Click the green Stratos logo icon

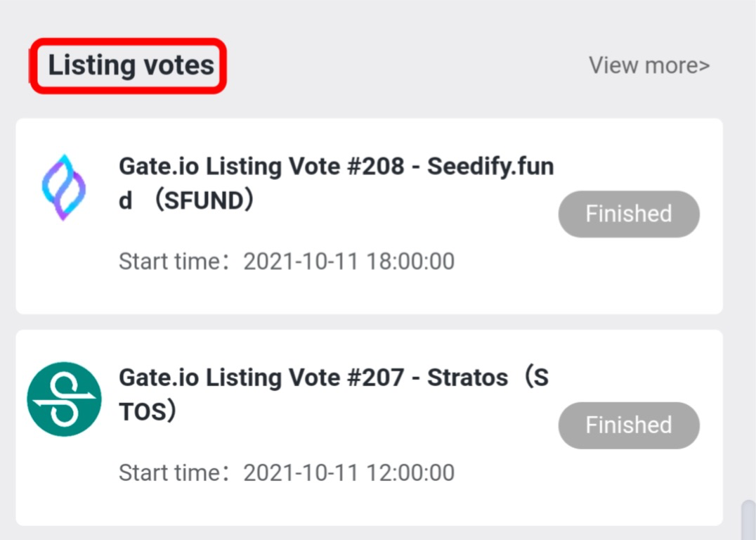64,399
